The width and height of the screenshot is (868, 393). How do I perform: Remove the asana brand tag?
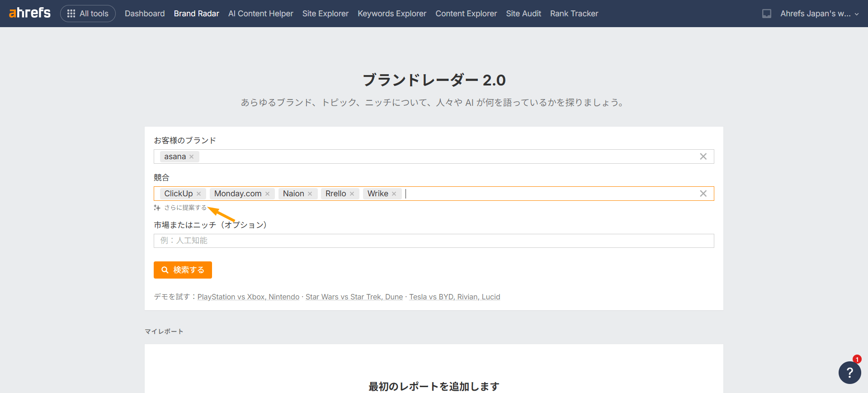pyautogui.click(x=192, y=156)
